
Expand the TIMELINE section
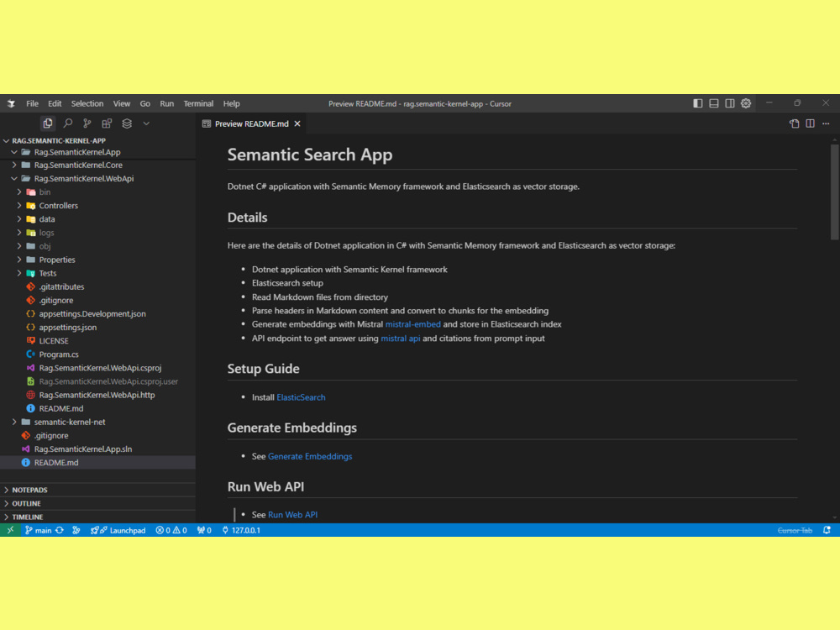[x=98, y=517]
